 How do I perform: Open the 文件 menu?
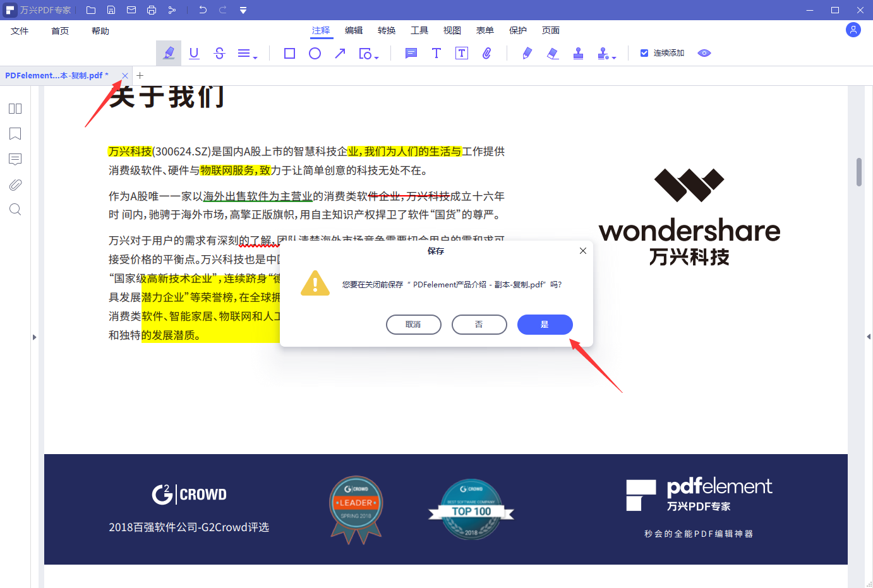pos(20,30)
